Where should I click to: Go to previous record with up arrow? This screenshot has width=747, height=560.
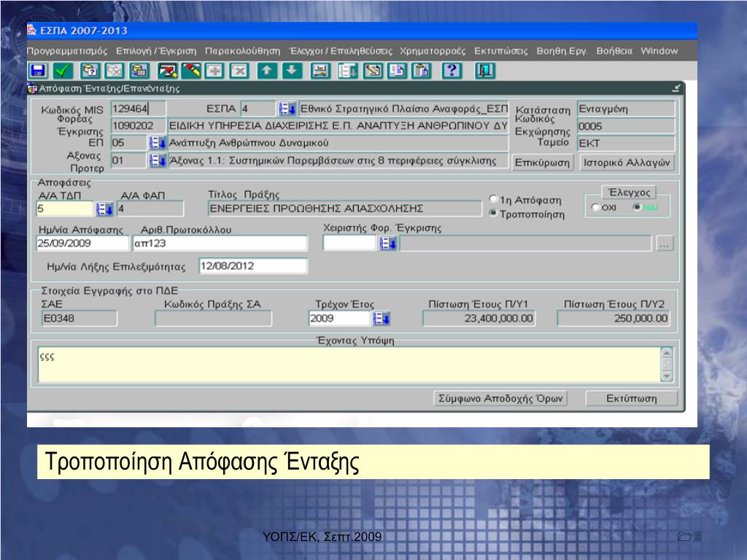tap(267, 71)
